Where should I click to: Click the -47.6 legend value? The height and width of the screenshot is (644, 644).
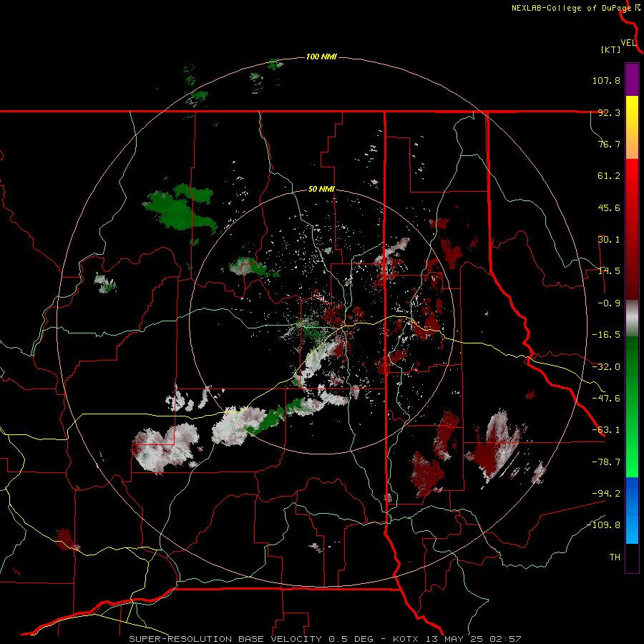pyautogui.click(x=606, y=399)
